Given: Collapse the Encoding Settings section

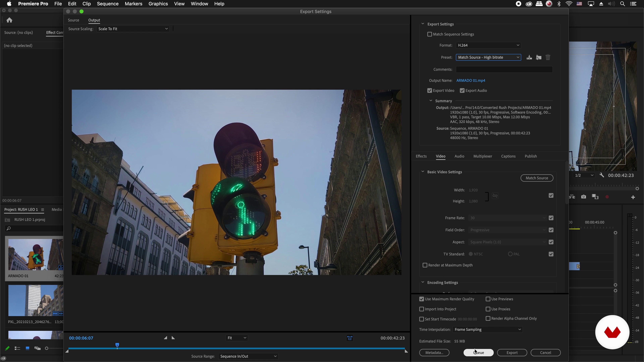Looking at the screenshot, I should click(423, 282).
